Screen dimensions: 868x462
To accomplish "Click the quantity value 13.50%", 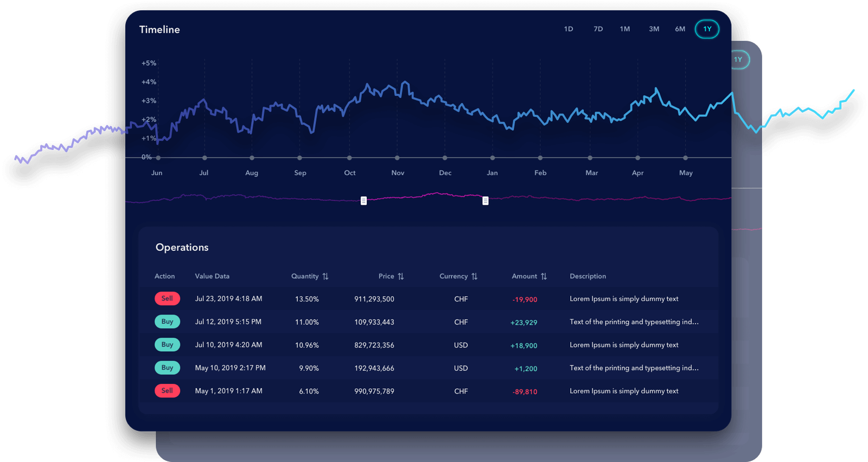I will coord(307,299).
